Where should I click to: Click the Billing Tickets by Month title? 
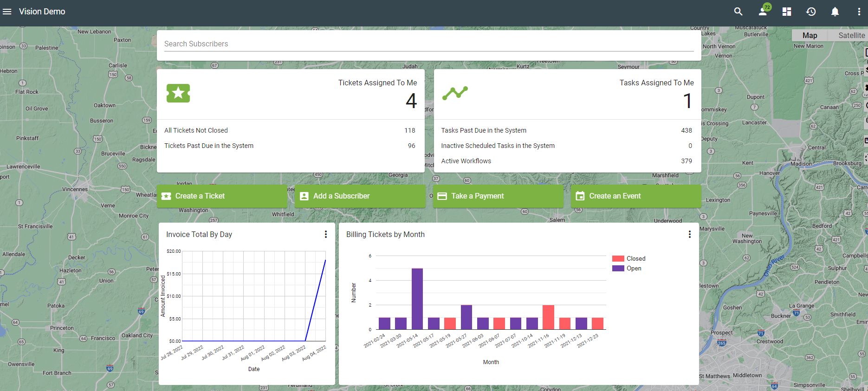pyautogui.click(x=385, y=234)
